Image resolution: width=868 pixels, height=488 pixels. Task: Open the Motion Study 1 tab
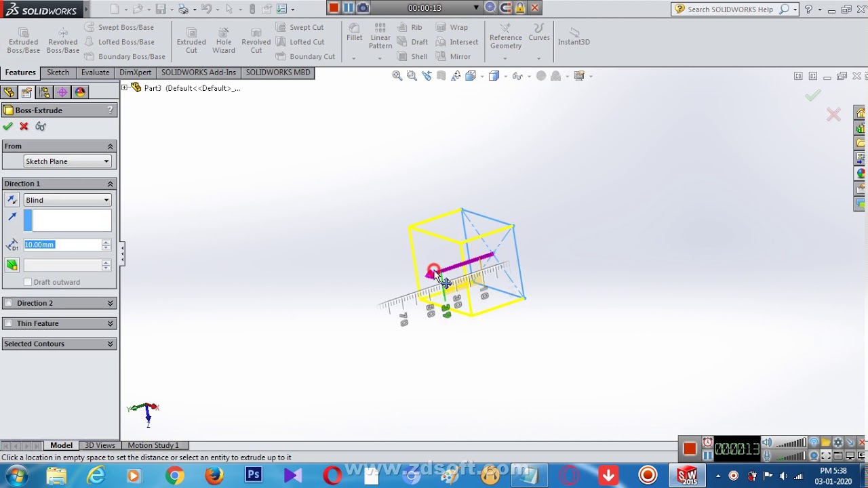[153, 445]
